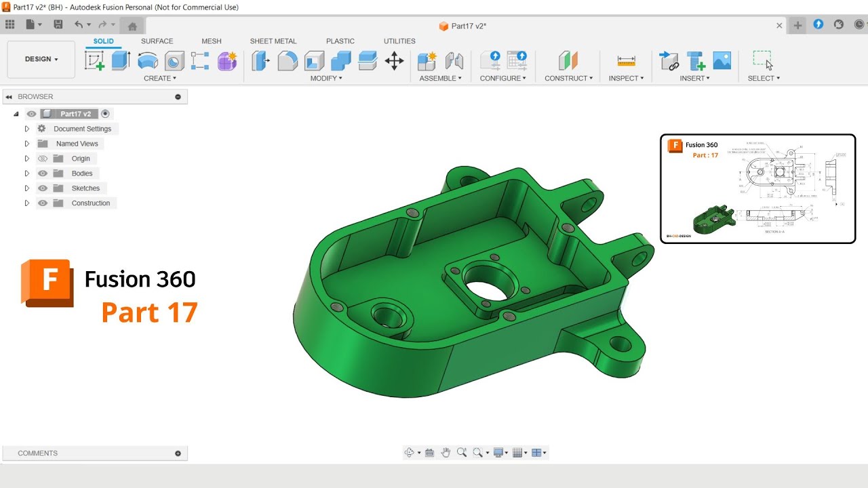This screenshot has width=868, height=488.
Task: Add a new design tab
Action: coord(797,25)
